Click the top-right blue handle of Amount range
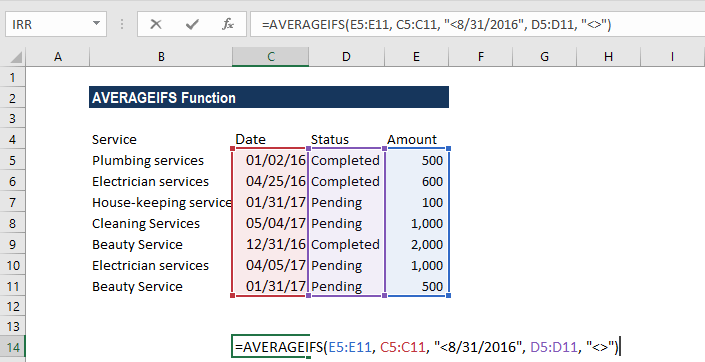 (x=448, y=148)
